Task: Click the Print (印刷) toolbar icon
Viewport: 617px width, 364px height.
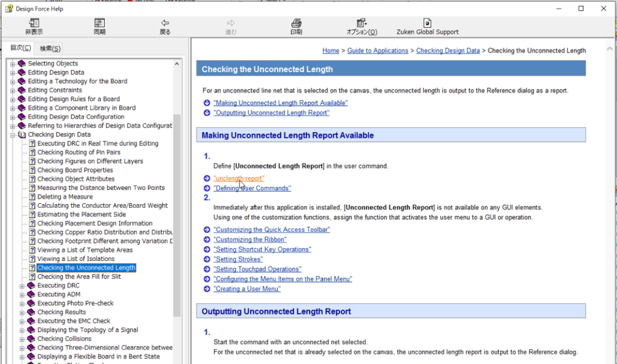Action: pyautogui.click(x=296, y=24)
